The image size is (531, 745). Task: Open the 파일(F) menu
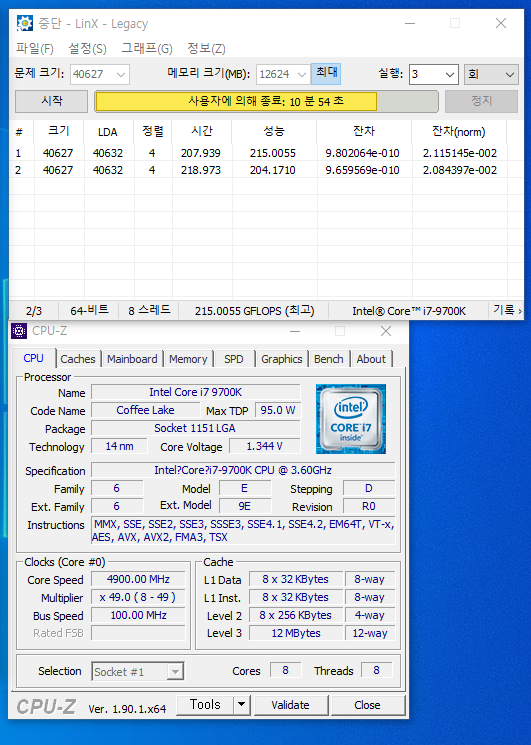35,48
